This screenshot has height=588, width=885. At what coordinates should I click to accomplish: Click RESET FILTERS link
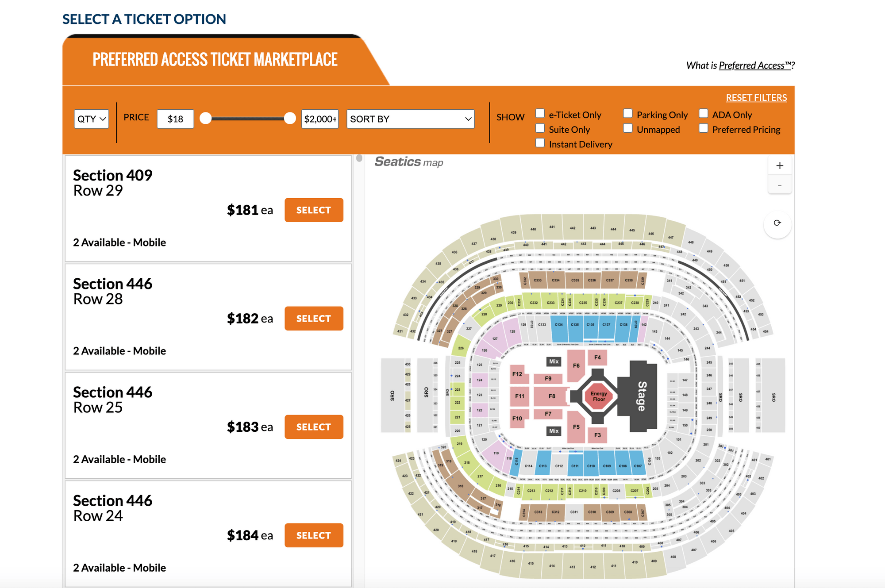pos(756,97)
